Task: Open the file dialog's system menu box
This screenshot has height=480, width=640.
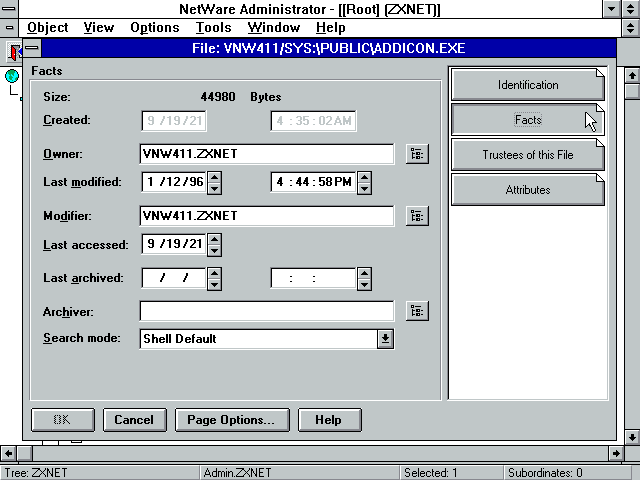Action: pyautogui.click(x=32, y=48)
